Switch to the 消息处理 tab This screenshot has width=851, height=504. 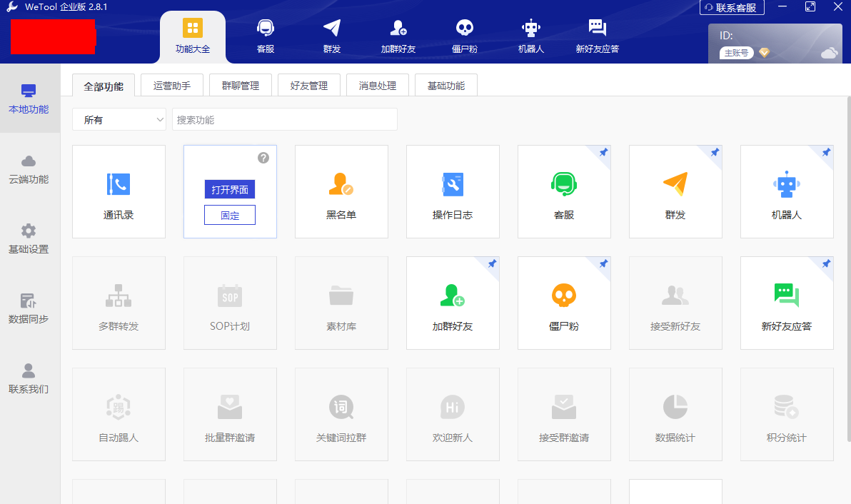[378, 85]
